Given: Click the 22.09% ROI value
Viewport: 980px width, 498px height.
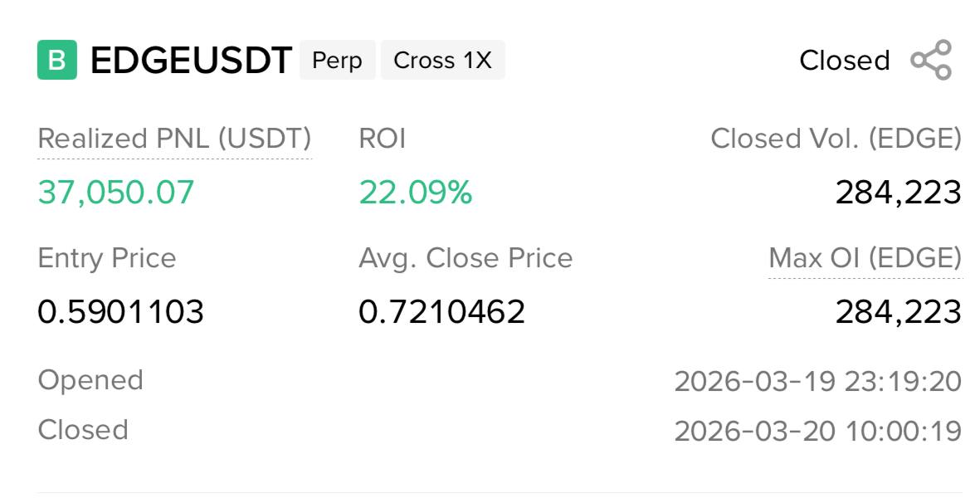Looking at the screenshot, I should [415, 193].
